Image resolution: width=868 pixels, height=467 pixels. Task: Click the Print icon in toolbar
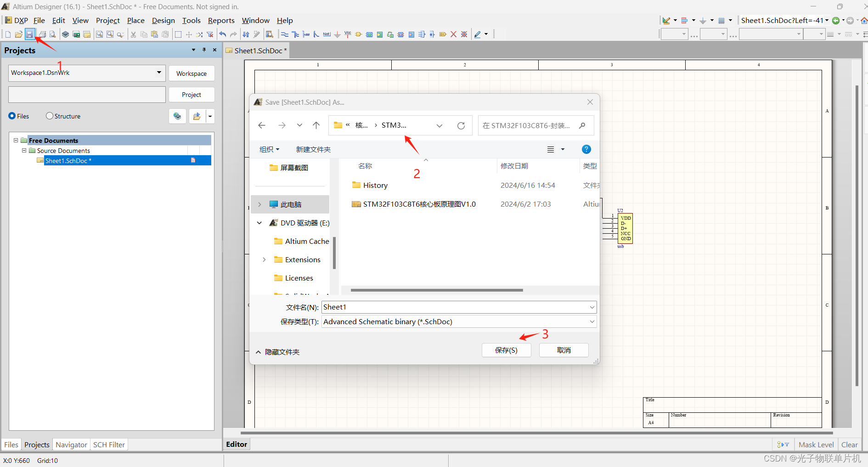[x=42, y=34]
